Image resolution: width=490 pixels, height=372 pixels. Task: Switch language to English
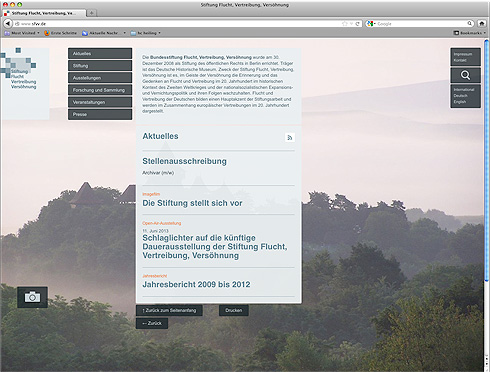tap(460, 102)
